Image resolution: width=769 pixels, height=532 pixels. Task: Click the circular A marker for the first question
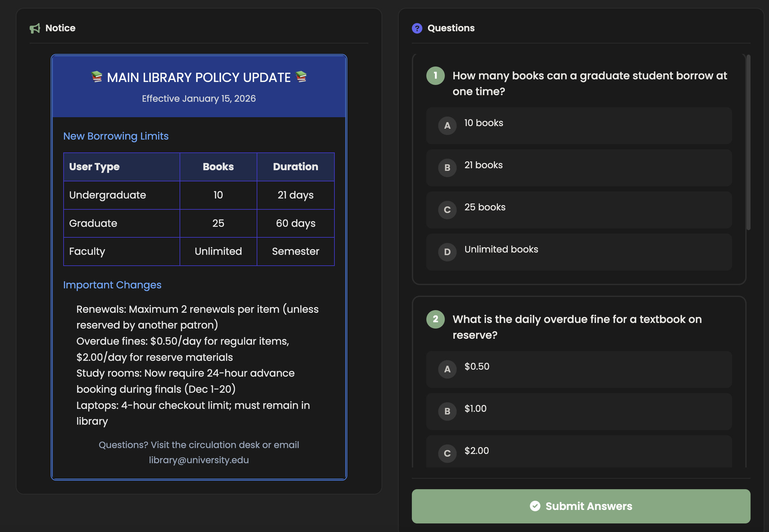pos(447,126)
